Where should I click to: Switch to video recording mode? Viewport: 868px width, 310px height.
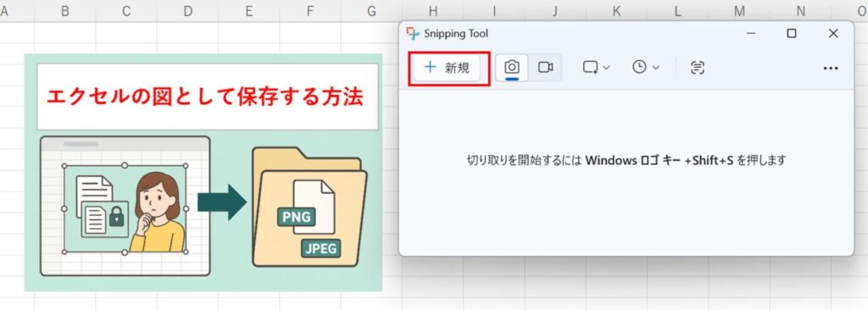pyautogui.click(x=545, y=68)
